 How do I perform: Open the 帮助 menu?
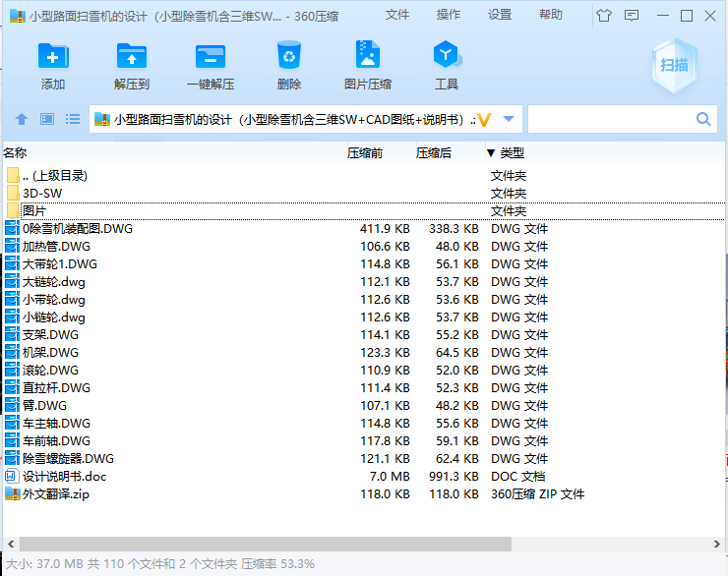(x=551, y=15)
